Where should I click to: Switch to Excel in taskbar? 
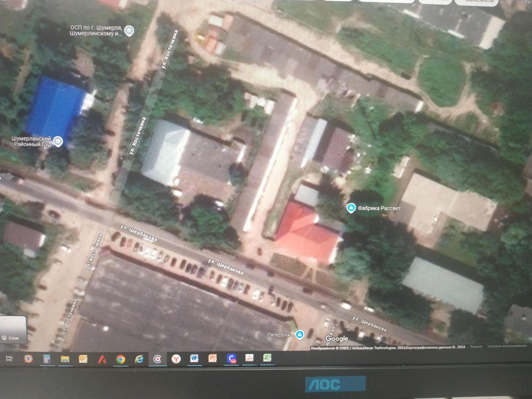point(267,358)
